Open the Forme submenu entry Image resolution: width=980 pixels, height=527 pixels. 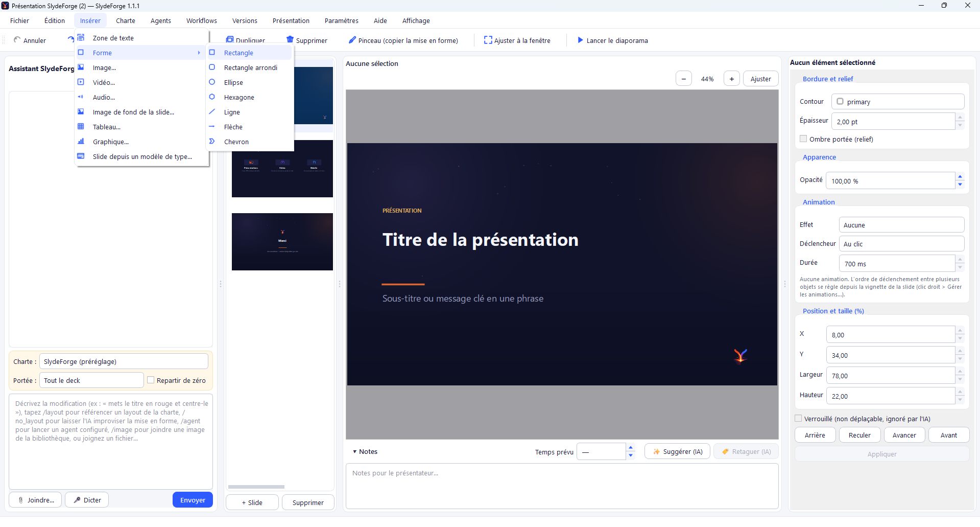[x=140, y=53]
